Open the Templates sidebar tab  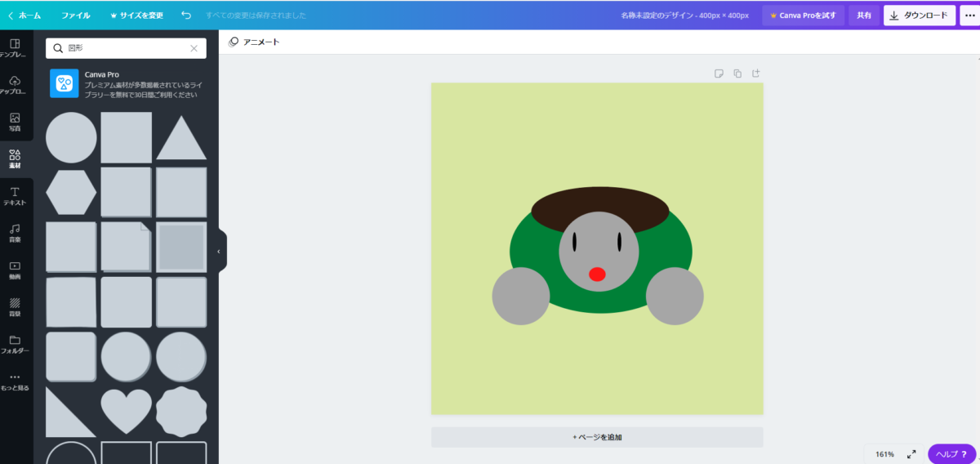[x=16, y=48]
